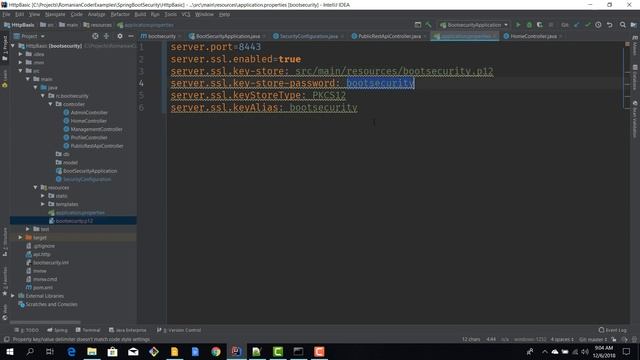The width and height of the screenshot is (640, 360).
Task: Select ManagementController in the project tree
Action: point(96,129)
